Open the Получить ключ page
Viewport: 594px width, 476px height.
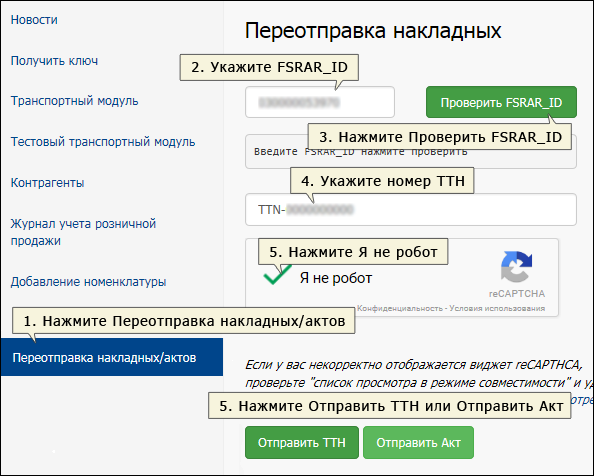pos(54,61)
